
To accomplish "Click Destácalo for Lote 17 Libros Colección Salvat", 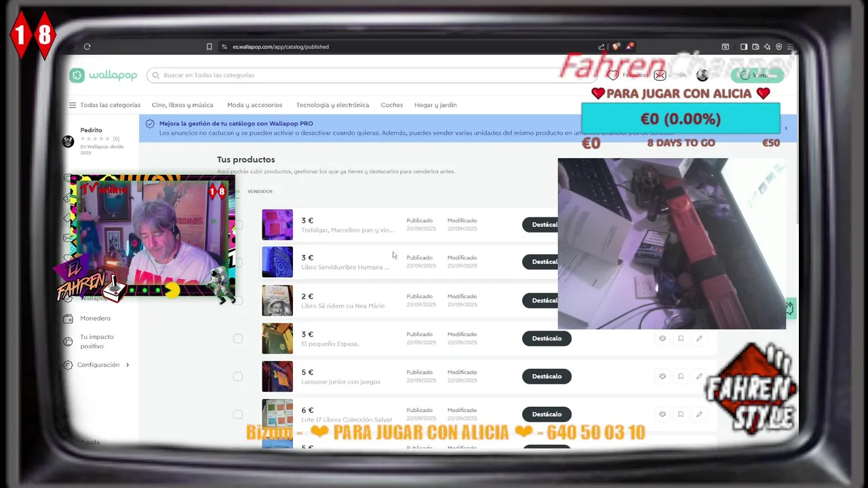I will coord(547,414).
